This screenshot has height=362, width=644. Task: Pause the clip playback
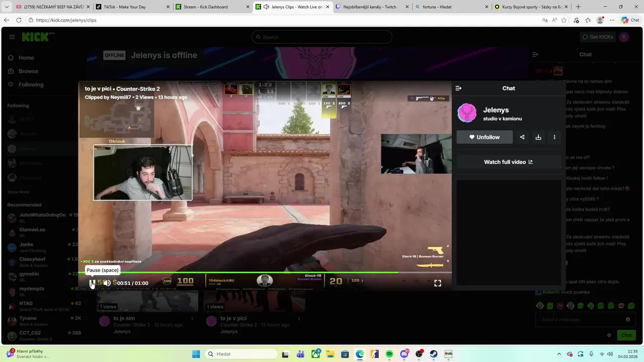pyautogui.click(x=92, y=283)
